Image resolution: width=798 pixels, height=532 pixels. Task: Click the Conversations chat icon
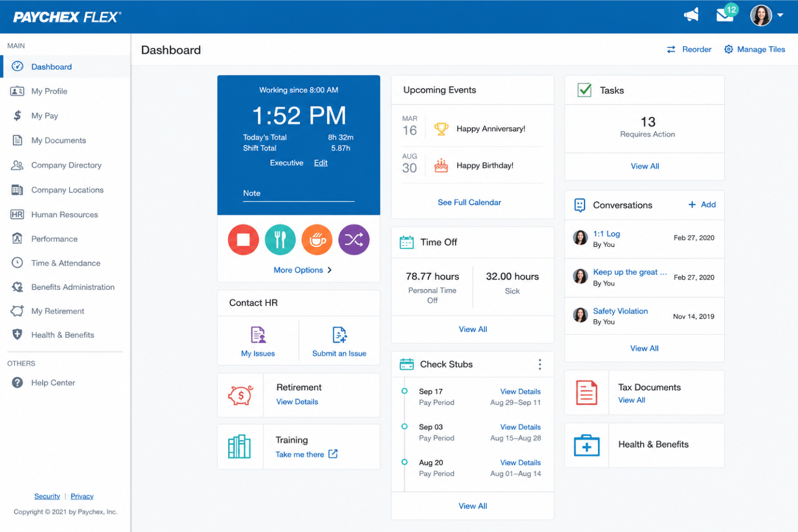click(580, 205)
